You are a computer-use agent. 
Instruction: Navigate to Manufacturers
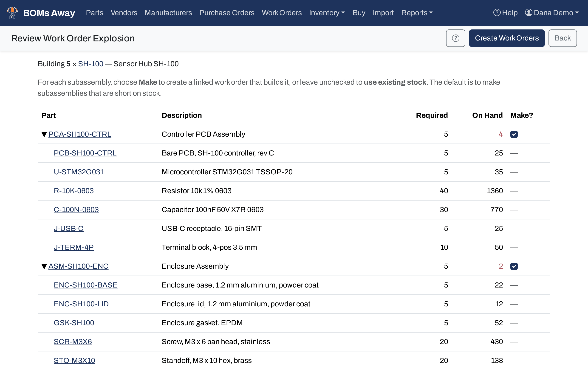pos(168,13)
